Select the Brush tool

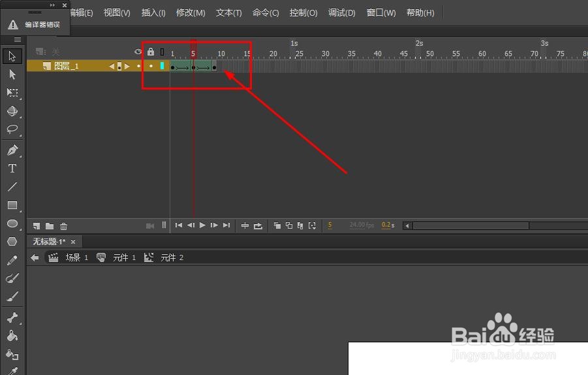[x=12, y=297]
